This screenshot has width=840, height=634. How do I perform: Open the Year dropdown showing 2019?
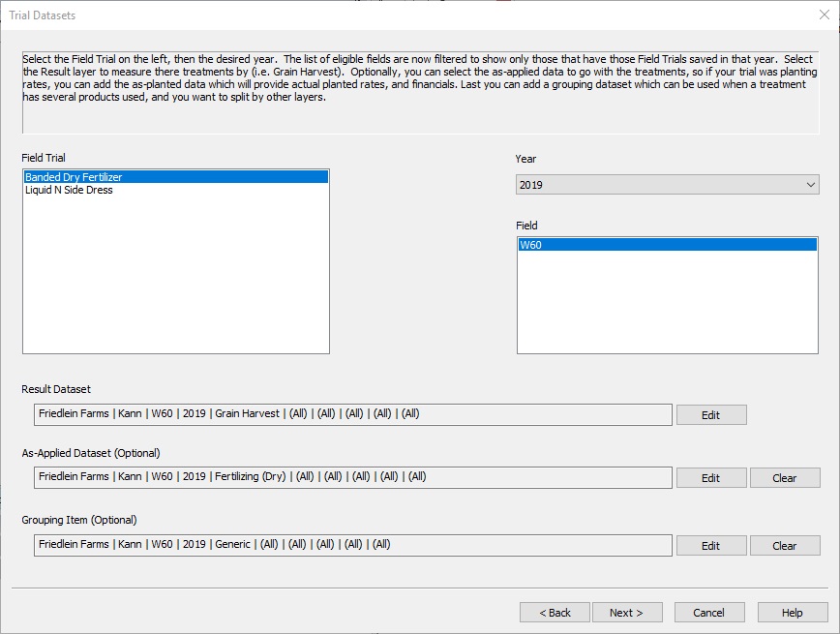(x=668, y=184)
